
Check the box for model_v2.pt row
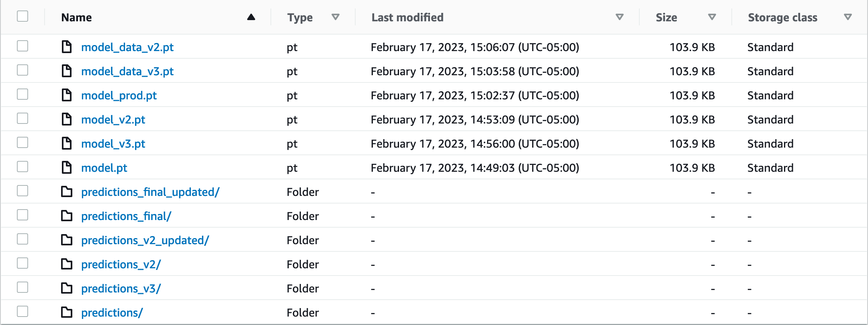tap(23, 118)
